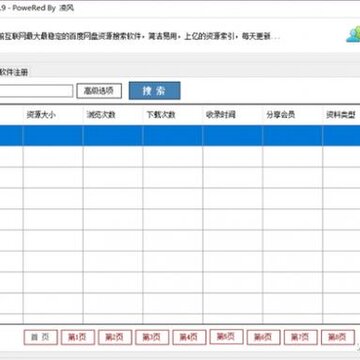The image size is (360, 360).
Task: Jump to 第5页 page button
Action: [x=226, y=336]
